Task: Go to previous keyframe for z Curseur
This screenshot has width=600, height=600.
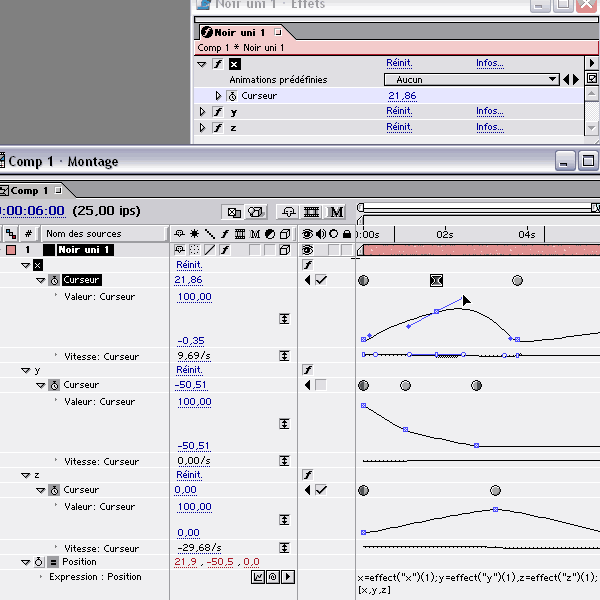Action: 307,490
